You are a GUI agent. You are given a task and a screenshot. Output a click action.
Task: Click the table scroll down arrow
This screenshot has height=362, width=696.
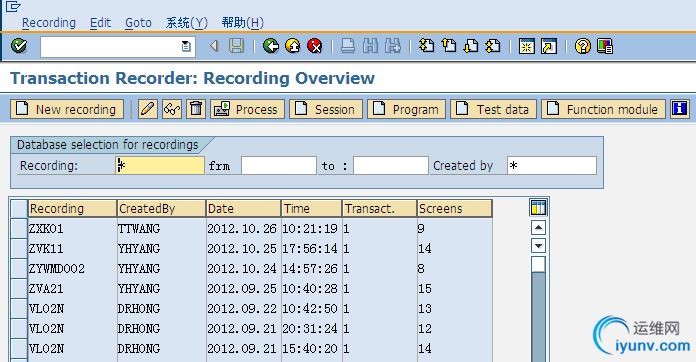[538, 245]
